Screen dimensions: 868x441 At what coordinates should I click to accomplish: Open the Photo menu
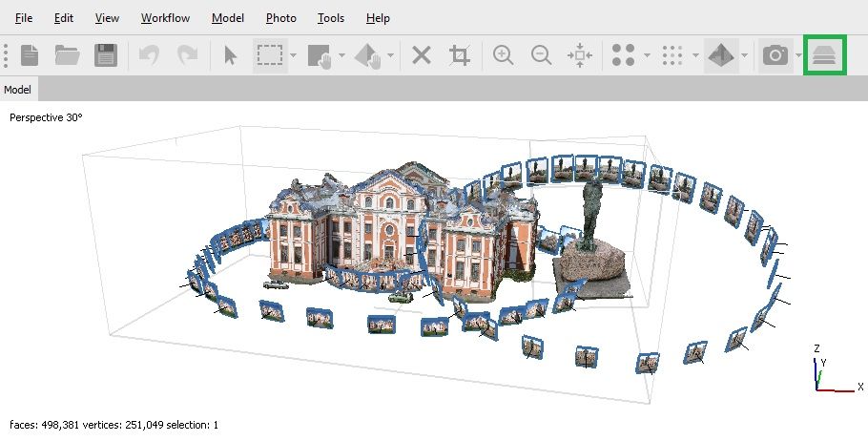(280, 18)
